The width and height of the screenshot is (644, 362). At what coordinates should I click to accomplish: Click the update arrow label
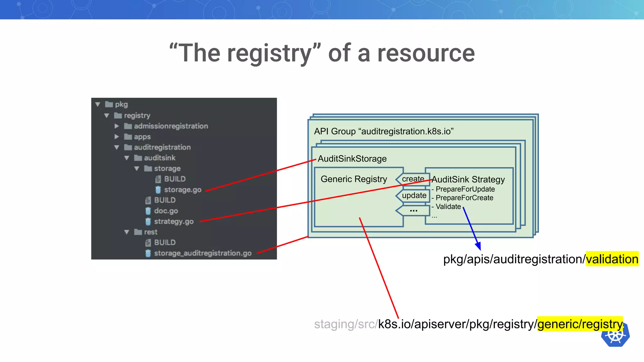pyautogui.click(x=414, y=195)
